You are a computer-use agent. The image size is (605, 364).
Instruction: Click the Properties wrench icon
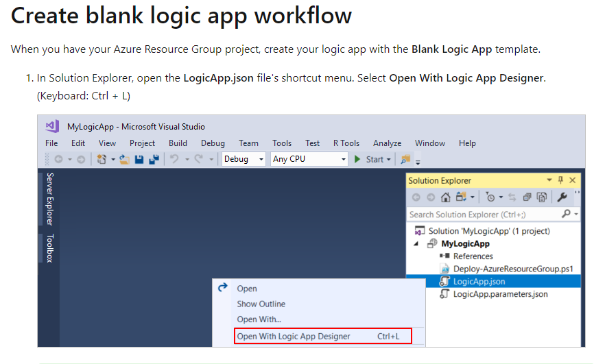pos(562,197)
